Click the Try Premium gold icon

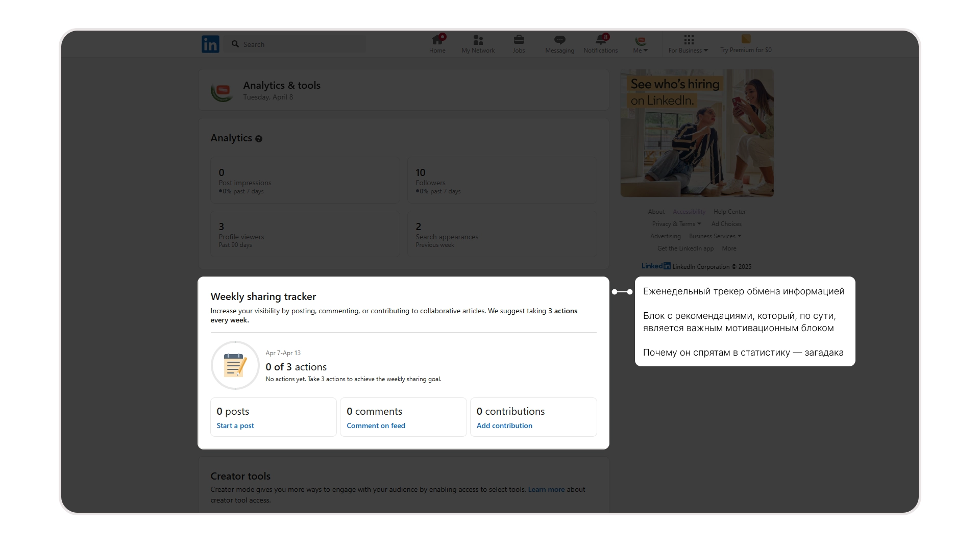point(746,39)
